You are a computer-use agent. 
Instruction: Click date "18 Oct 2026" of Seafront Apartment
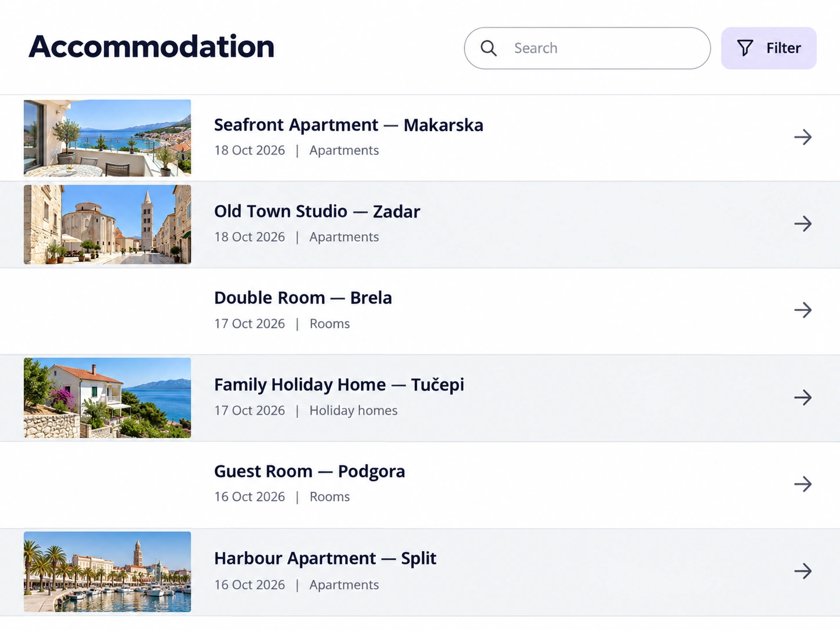[x=249, y=150]
